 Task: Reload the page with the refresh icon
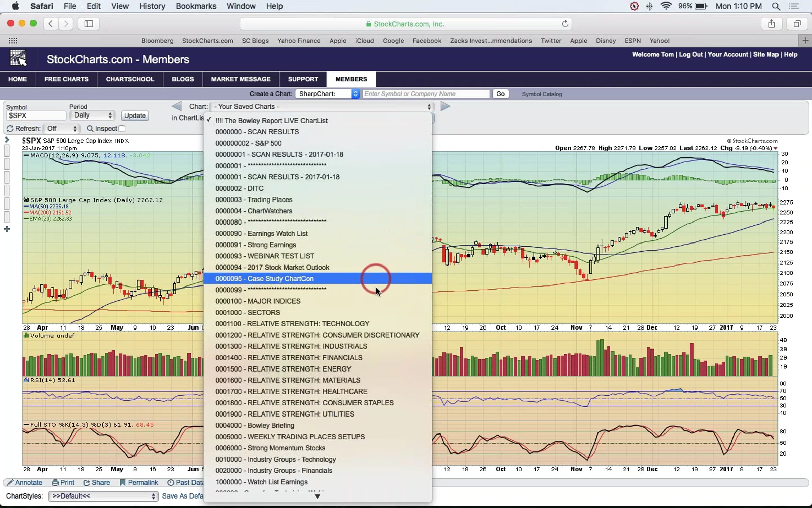point(565,24)
